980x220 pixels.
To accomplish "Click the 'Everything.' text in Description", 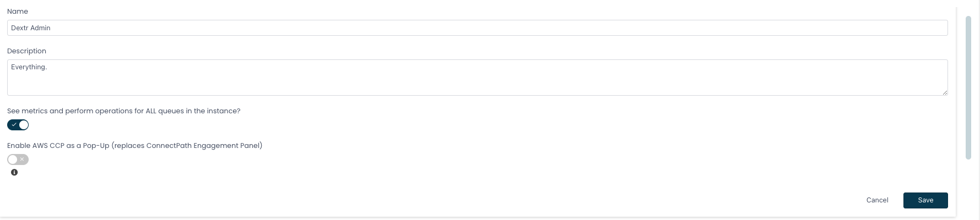I will point(29,67).
